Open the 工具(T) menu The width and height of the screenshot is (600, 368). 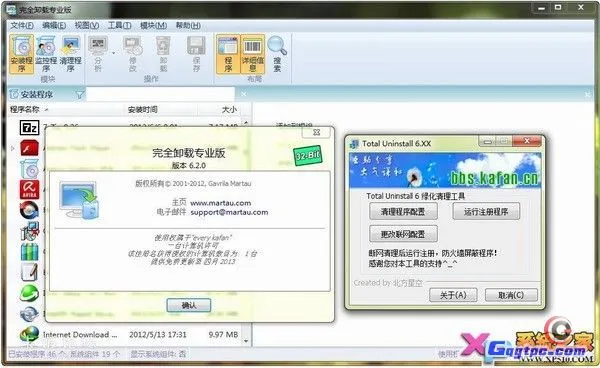click(x=119, y=25)
